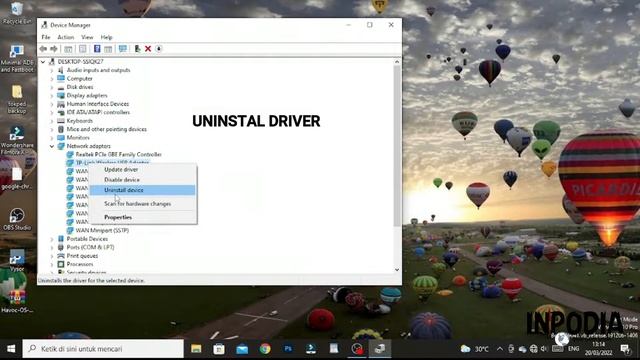Image resolution: width=640 pixels, height=360 pixels.
Task: Select the Print queues category icon
Action: [x=61, y=256]
